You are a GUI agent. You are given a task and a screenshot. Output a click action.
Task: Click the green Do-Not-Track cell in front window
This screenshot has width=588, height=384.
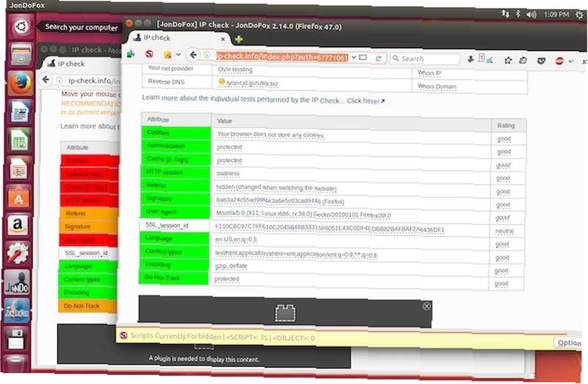coord(173,278)
